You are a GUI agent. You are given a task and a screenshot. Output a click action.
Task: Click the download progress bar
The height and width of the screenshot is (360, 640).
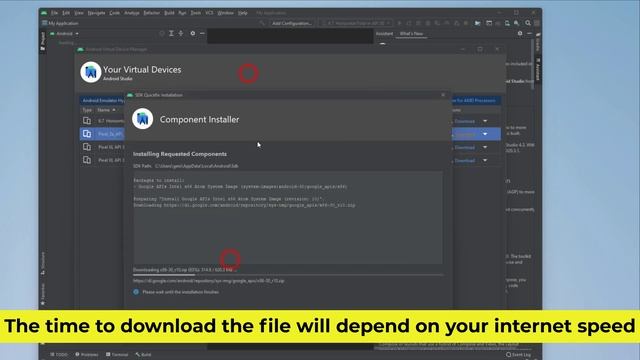288,275
